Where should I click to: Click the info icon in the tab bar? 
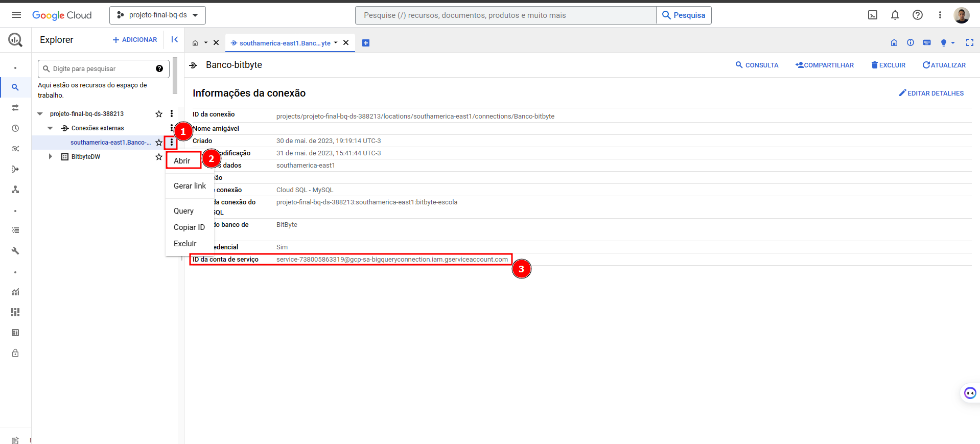(x=911, y=42)
